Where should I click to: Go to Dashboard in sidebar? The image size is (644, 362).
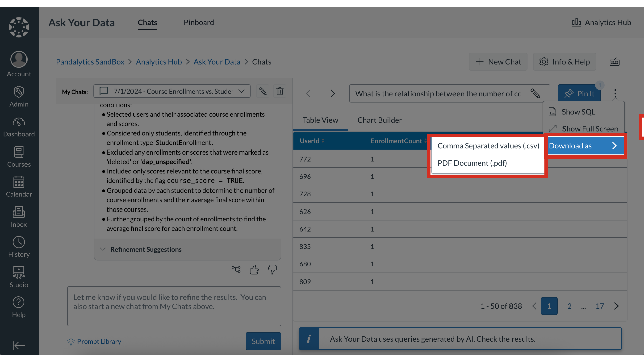tap(19, 127)
